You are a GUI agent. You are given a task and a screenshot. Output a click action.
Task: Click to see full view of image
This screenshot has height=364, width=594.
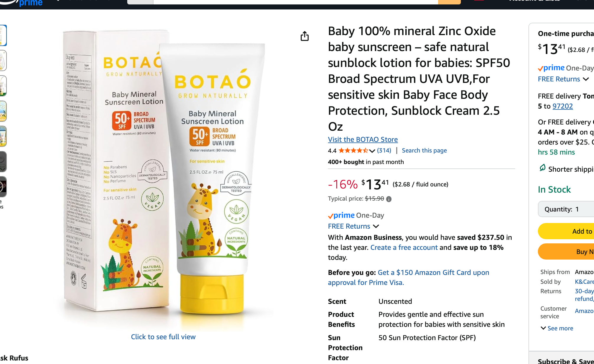point(163,337)
